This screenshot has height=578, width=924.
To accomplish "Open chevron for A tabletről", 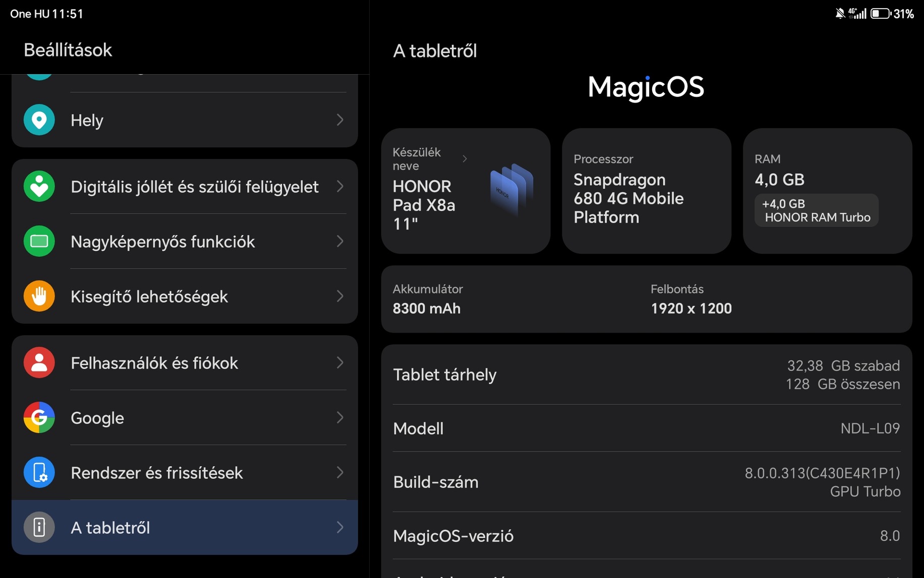I will pos(340,527).
